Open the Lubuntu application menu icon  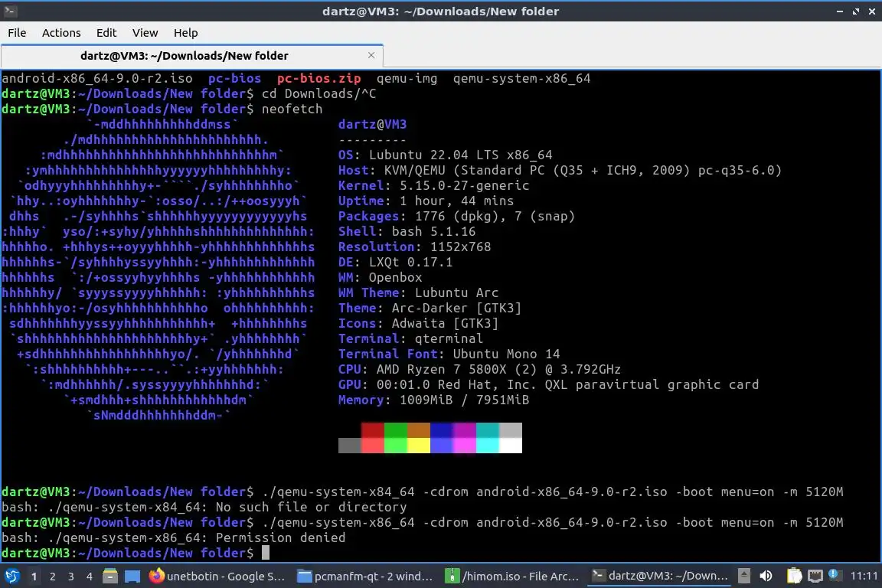pyautogui.click(x=11, y=576)
